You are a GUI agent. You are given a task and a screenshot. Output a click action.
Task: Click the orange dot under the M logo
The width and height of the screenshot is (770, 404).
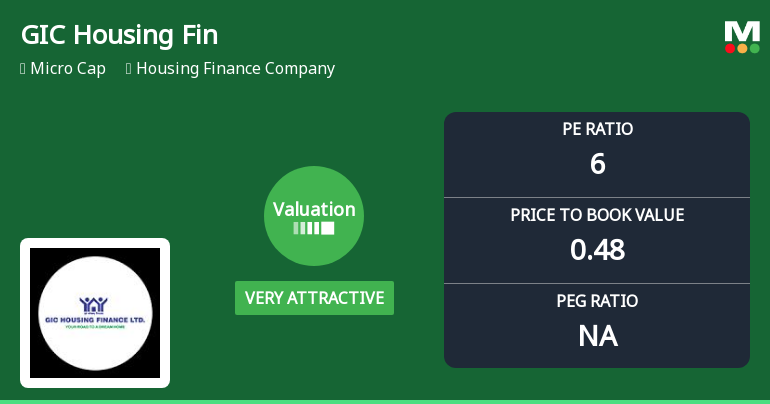coord(742,48)
